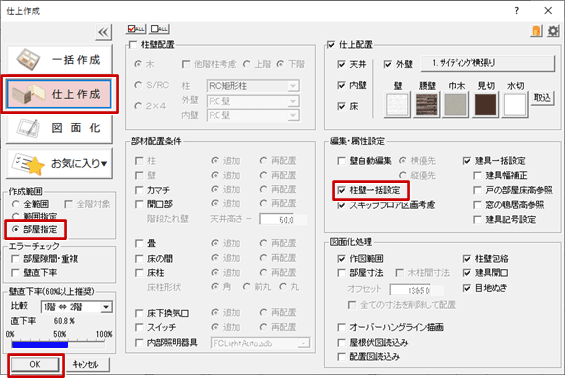Enable 床柱 checkbox
565x380 pixels.
pyautogui.click(x=139, y=273)
